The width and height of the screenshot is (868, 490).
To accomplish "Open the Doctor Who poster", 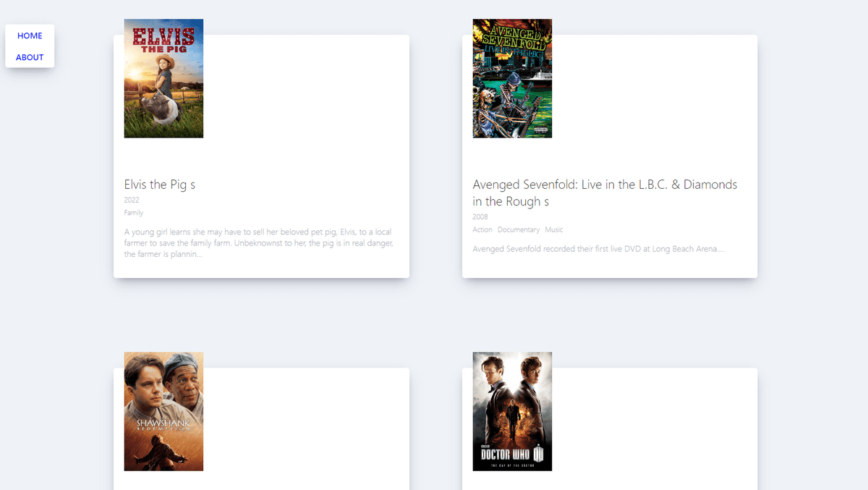I will pyautogui.click(x=512, y=411).
